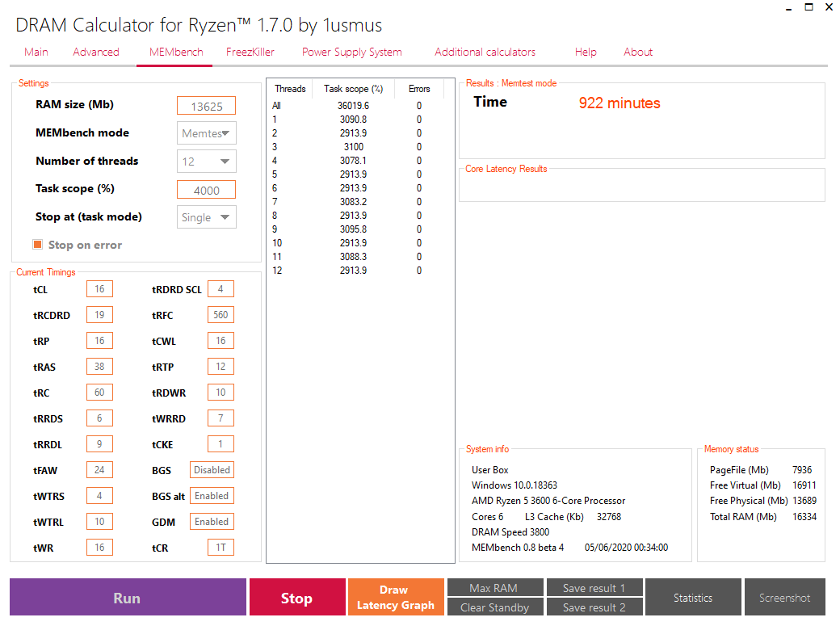840x630 pixels.
Task: Open the Statistics button
Action: pos(693,597)
